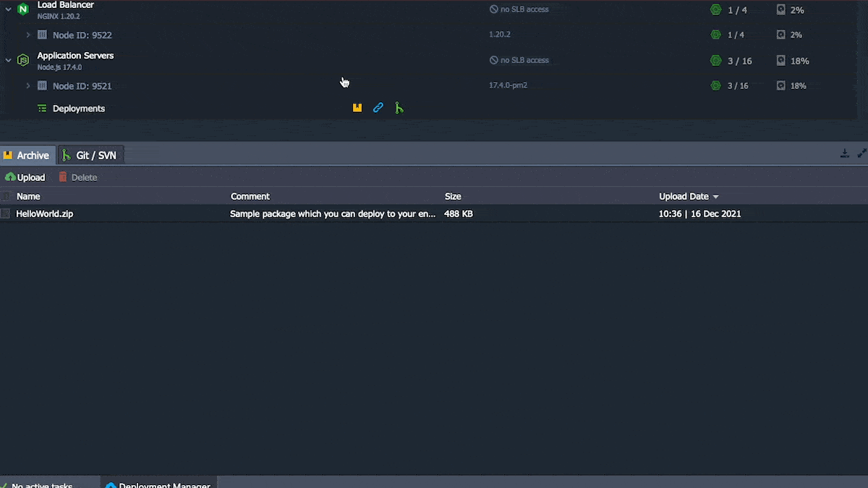Click the container icon beside Node ID: 9522
Viewport: 868px width, 488px height.
coord(42,35)
